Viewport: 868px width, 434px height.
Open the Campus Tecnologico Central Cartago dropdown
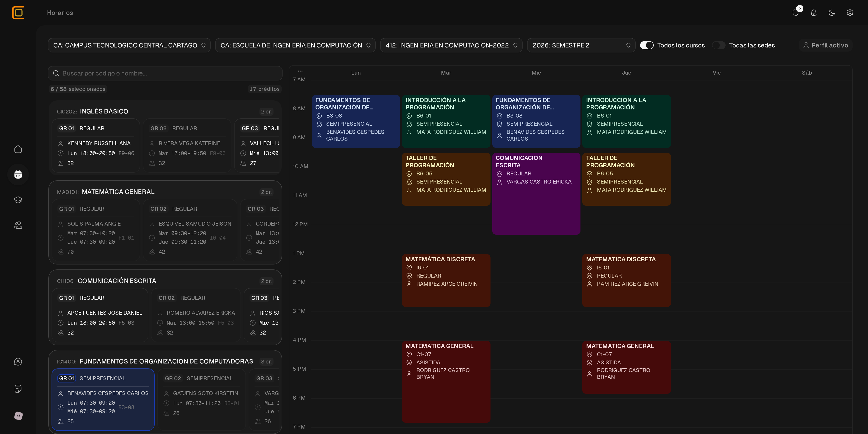(129, 45)
